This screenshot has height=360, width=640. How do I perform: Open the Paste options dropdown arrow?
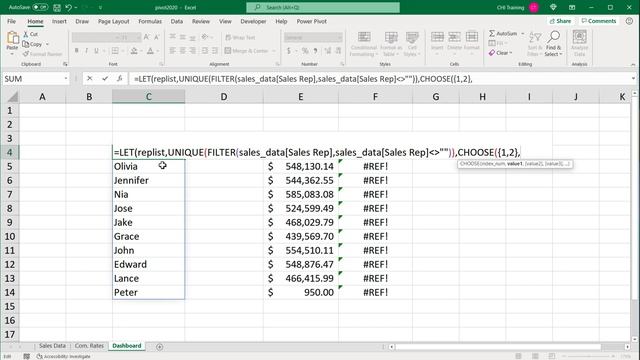[x=12, y=54]
